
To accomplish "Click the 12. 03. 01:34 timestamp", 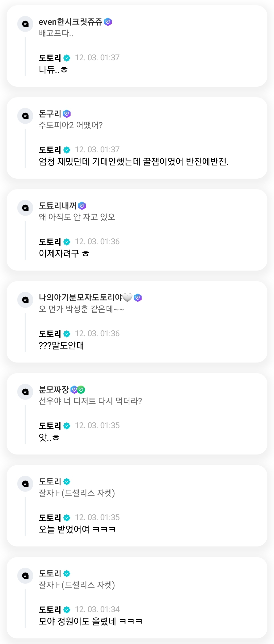I will click(97, 609).
